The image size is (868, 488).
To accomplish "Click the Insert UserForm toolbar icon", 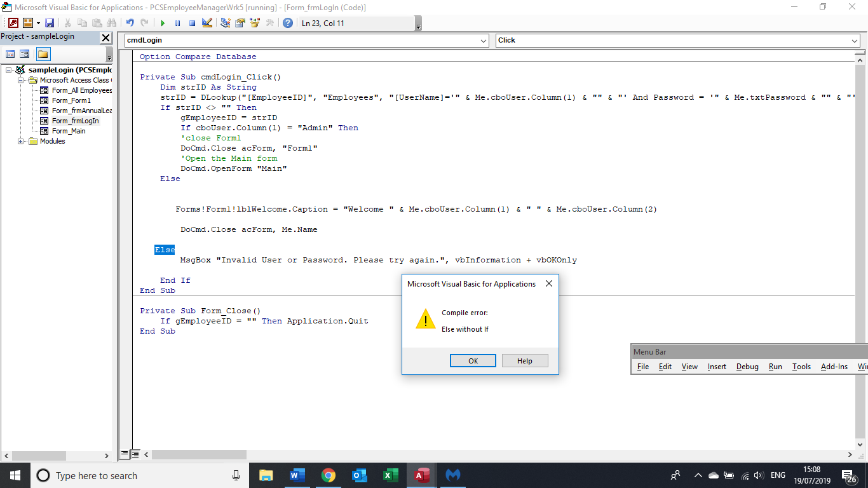I will 28,23.
